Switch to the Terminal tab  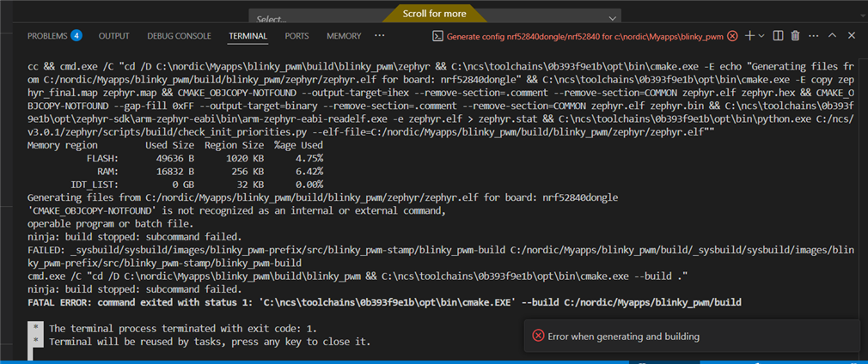[x=248, y=36]
